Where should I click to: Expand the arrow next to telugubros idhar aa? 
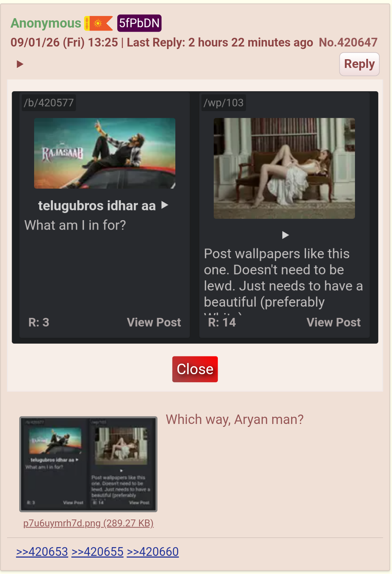165,205
